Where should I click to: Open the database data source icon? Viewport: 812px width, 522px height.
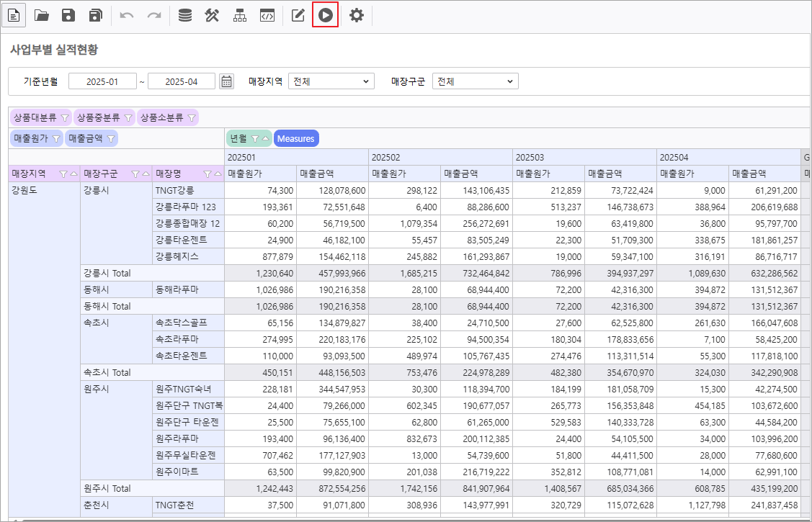pyautogui.click(x=185, y=15)
